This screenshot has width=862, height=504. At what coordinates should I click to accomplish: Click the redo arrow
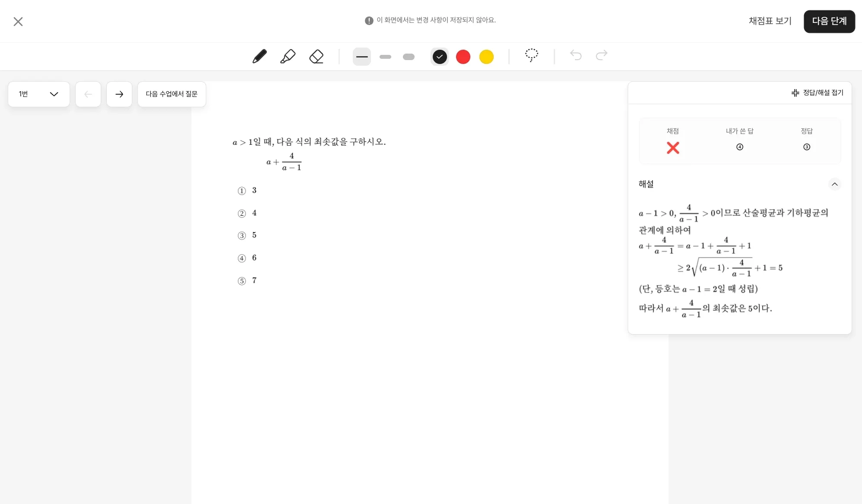click(602, 55)
